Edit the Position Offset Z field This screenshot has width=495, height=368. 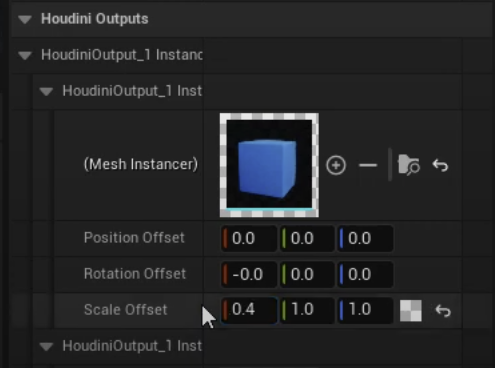click(365, 238)
